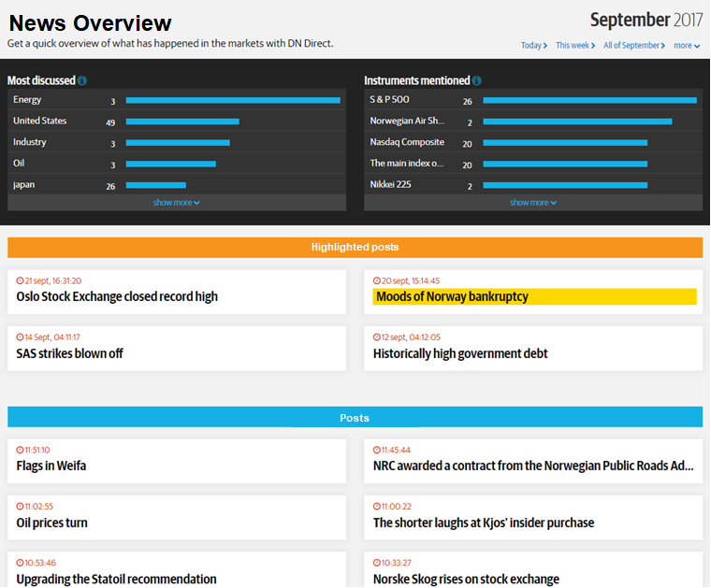
Task: Open the Today filter link
Action: click(534, 45)
